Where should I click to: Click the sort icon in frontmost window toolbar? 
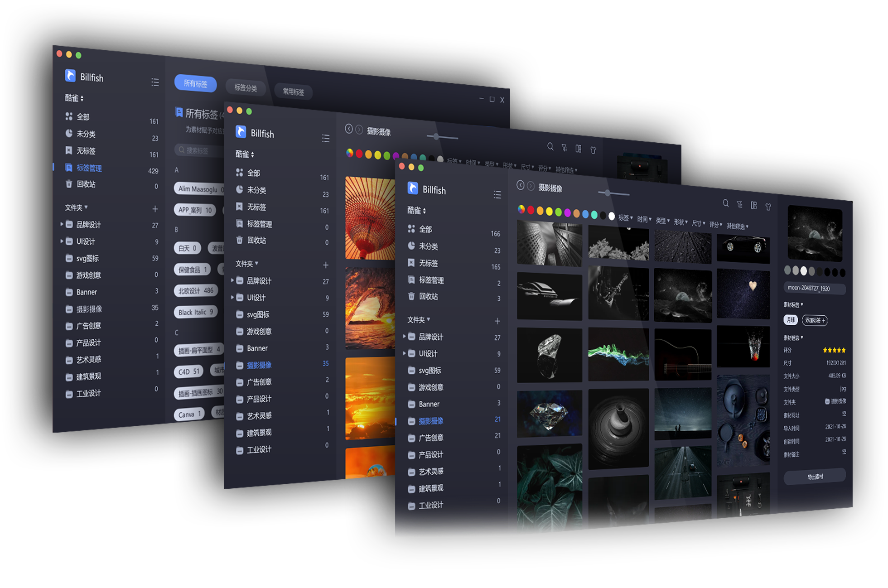click(x=739, y=204)
